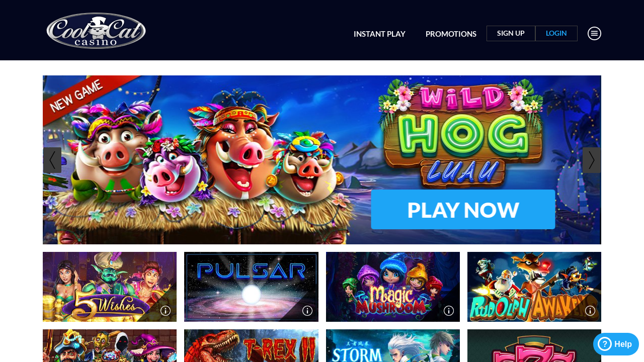Open the hamburger menu icon
Viewport: 644px width, 362px height.
tap(594, 34)
